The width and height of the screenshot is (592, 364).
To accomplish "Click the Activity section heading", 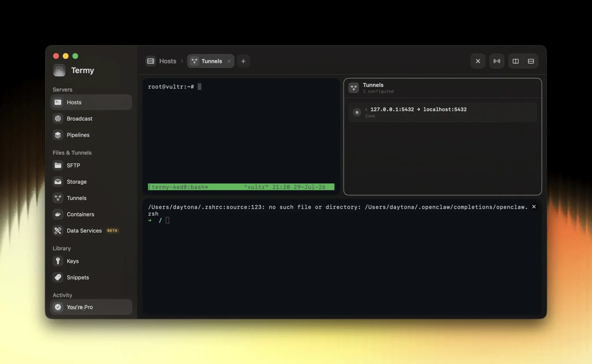I will tap(62, 295).
